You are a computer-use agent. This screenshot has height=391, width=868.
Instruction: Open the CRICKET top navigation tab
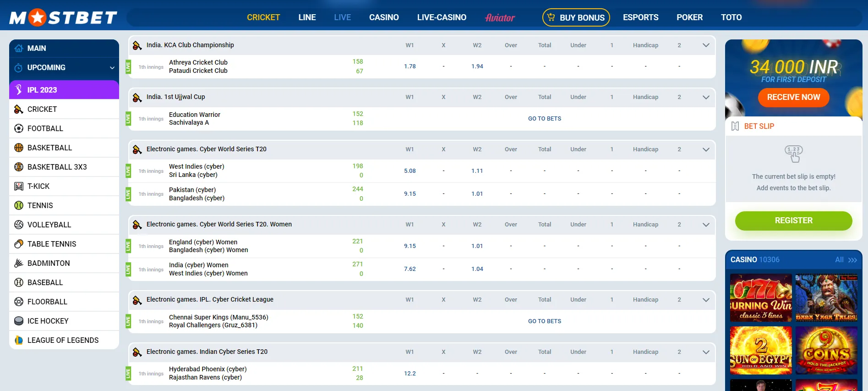(x=263, y=17)
